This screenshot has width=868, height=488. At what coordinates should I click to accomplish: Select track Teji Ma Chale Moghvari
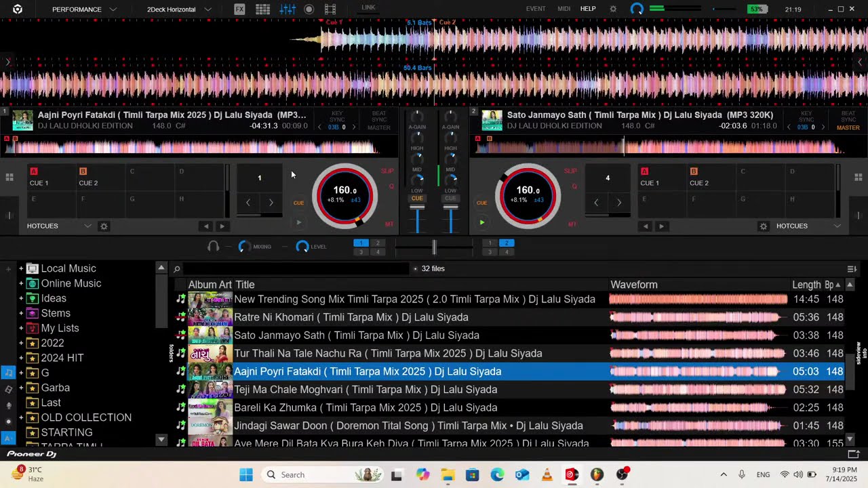(x=366, y=390)
